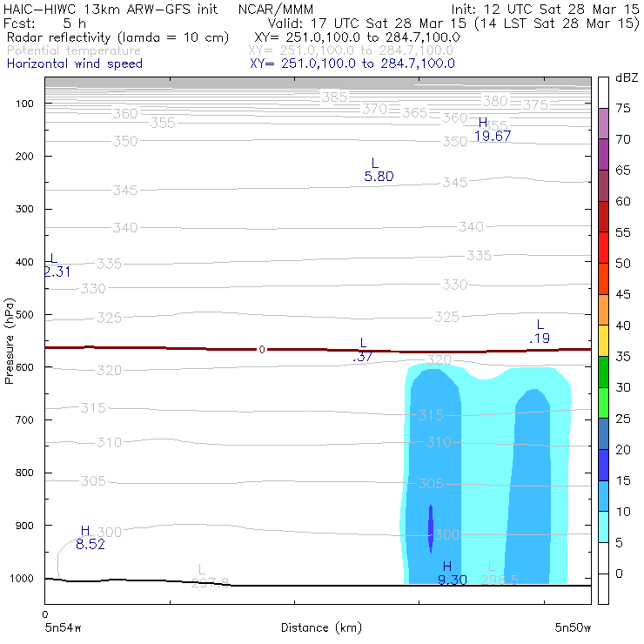This screenshot has height=644, width=644.
Task: Click the pressure axis label "200"
Action: point(24,156)
